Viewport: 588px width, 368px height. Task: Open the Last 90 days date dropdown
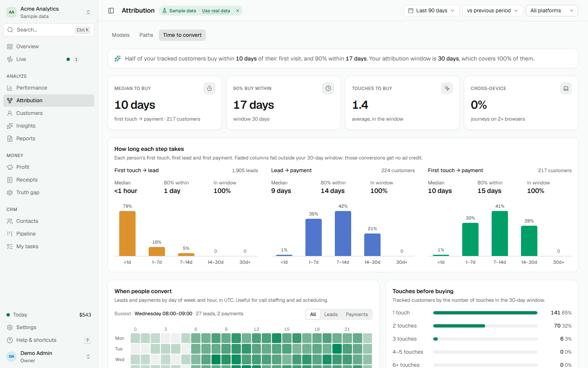(x=432, y=11)
